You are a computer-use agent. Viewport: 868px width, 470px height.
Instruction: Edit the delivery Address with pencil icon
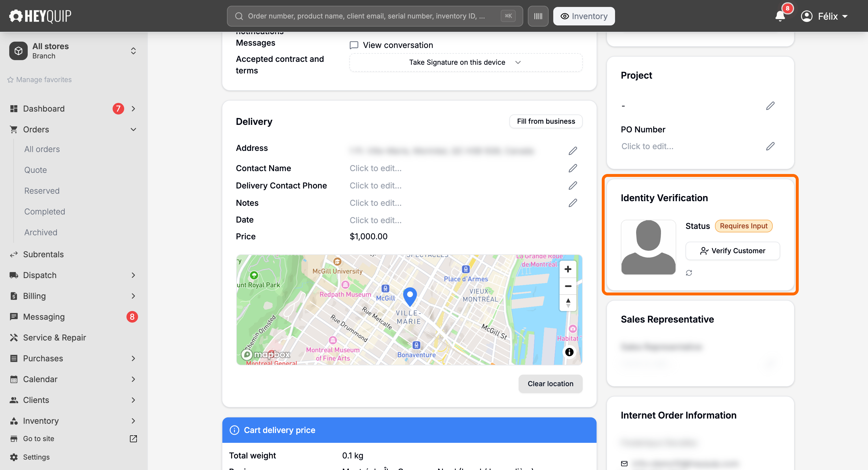(x=573, y=151)
